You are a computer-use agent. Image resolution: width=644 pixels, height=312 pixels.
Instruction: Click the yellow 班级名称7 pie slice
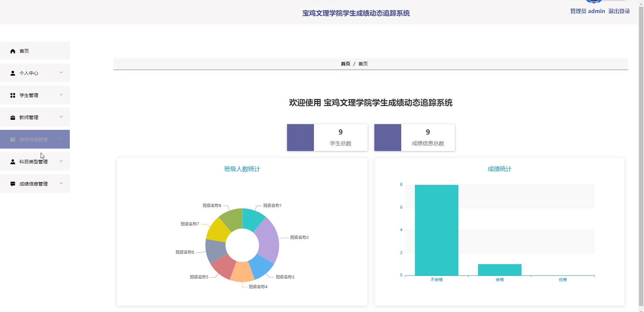coord(217,230)
